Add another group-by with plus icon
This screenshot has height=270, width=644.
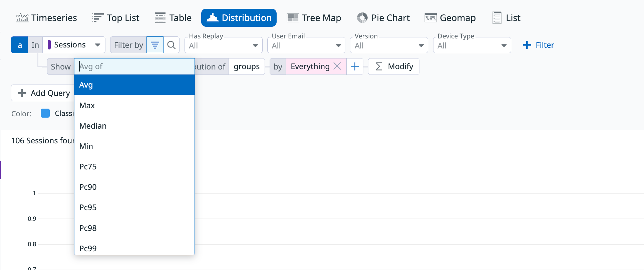(x=355, y=66)
